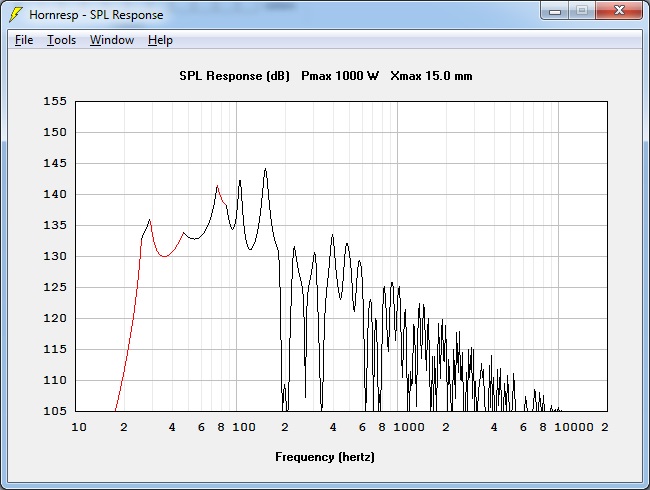Click the 125 value on the dB axis
Screen dimensions: 650x490
tap(55, 287)
